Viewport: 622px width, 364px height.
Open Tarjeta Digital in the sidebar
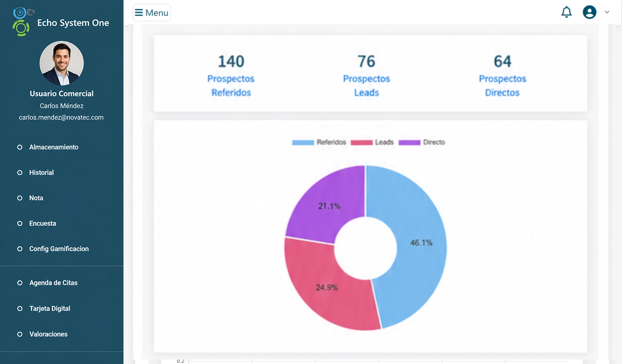tap(50, 309)
